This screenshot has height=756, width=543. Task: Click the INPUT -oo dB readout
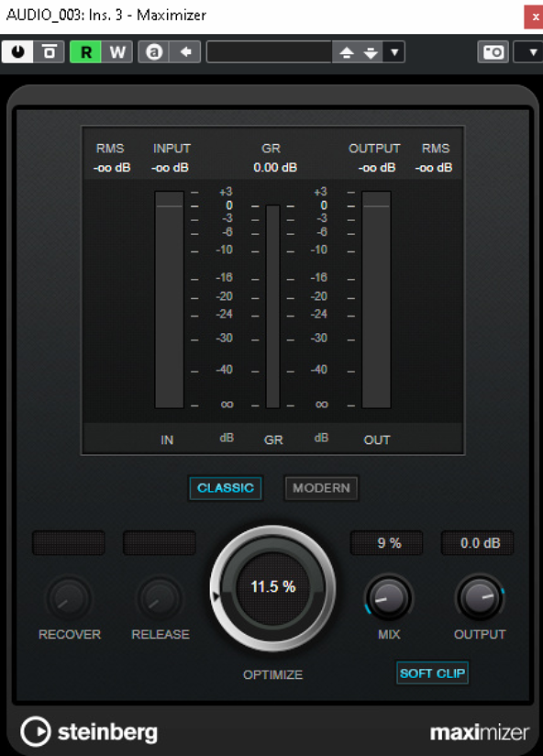pos(170,167)
